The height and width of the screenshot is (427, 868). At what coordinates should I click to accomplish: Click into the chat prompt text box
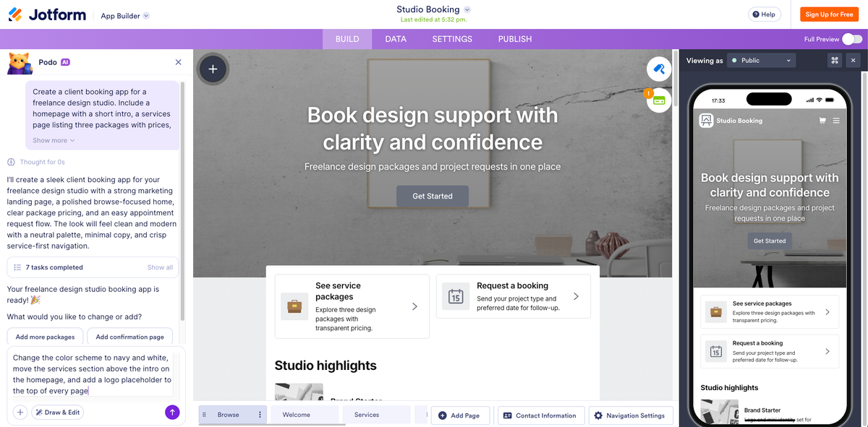93,374
